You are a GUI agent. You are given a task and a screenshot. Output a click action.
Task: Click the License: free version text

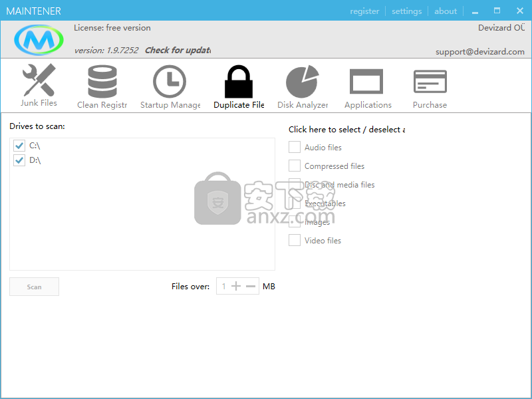112,28
